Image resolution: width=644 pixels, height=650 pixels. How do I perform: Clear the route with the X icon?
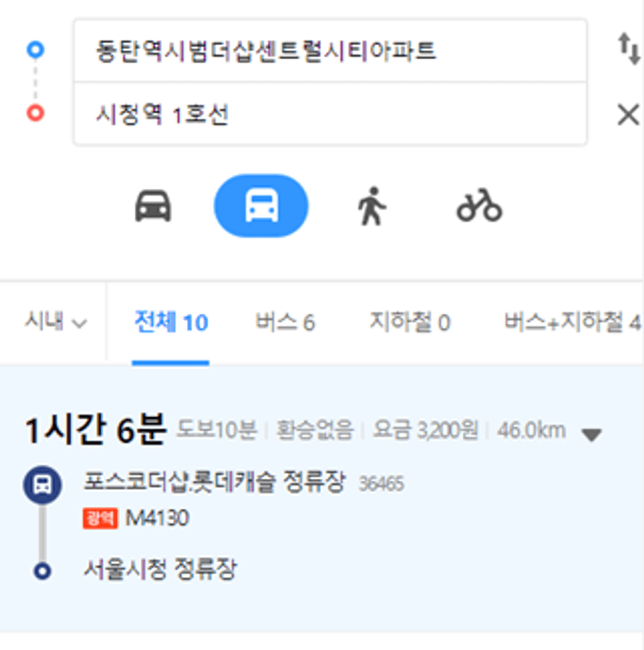[x=628, y=115]
